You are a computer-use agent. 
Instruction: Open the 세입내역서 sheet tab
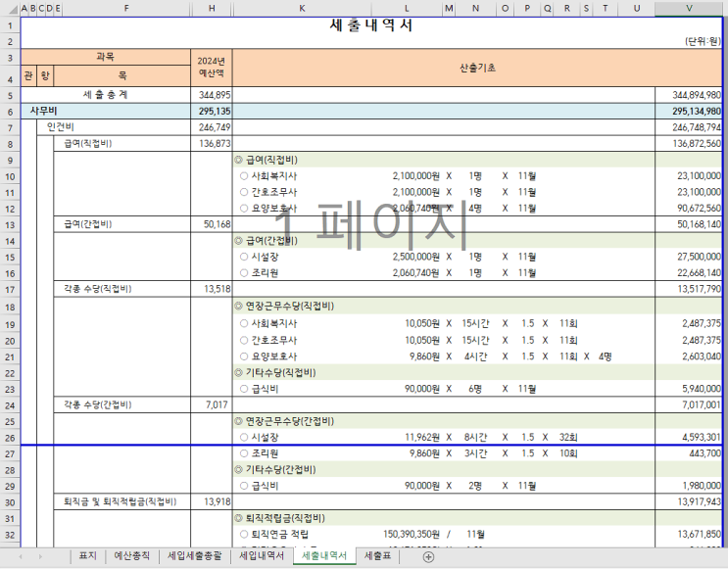point(262,555)
